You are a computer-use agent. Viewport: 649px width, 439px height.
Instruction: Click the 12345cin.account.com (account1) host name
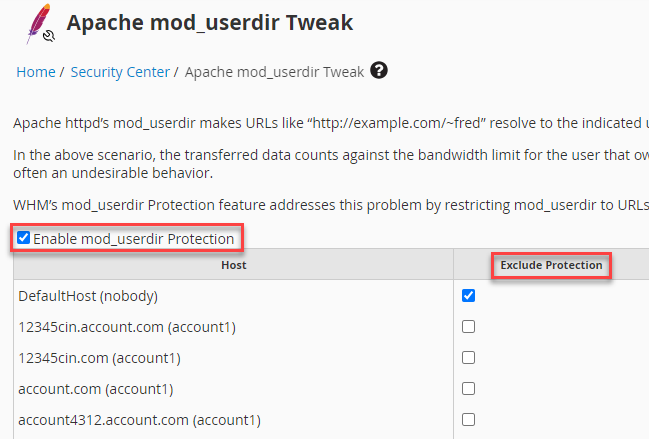[x=127, y=327]
